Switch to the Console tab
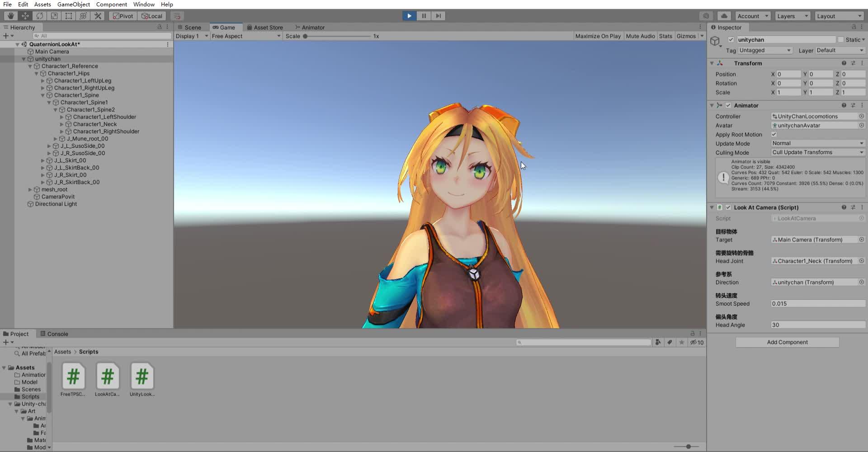Screen dimensions: 868x452 (x=54, y=334)
